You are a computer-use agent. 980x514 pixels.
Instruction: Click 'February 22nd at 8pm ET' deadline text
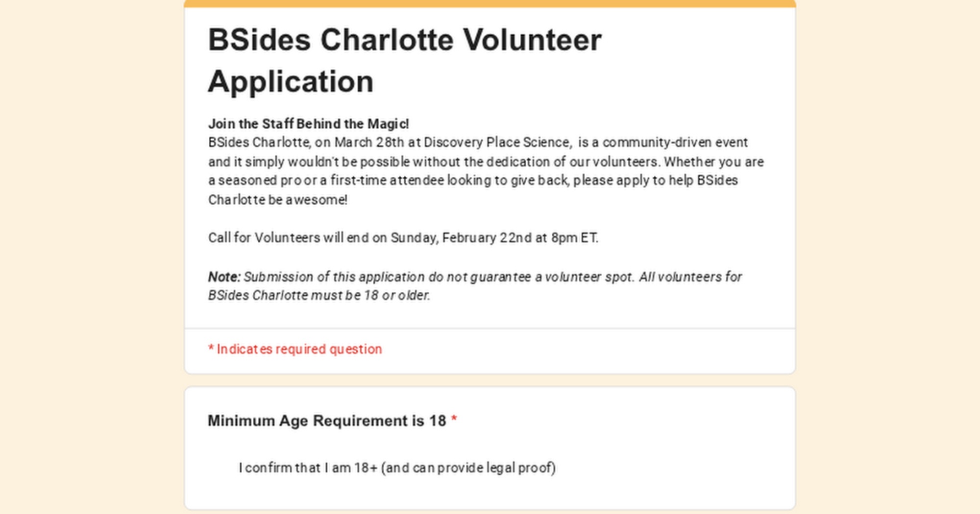(519, 238)
